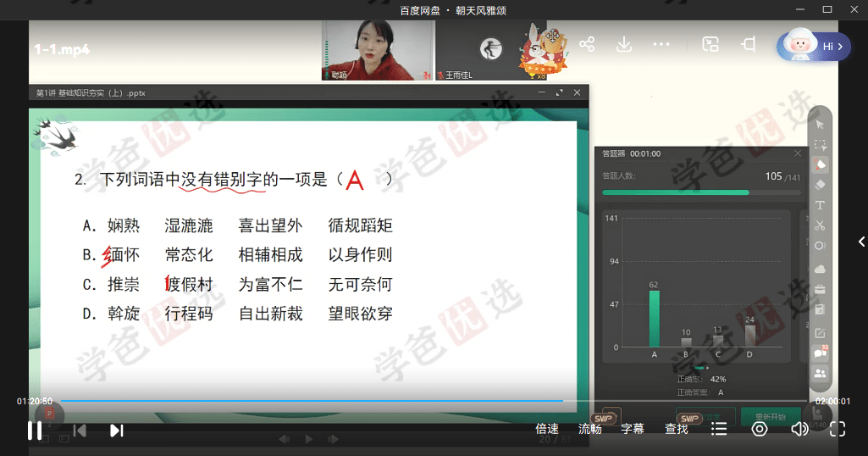Select the eraser tool
Viewport: 868px width, 456px height.
click(x=820, y=185)
